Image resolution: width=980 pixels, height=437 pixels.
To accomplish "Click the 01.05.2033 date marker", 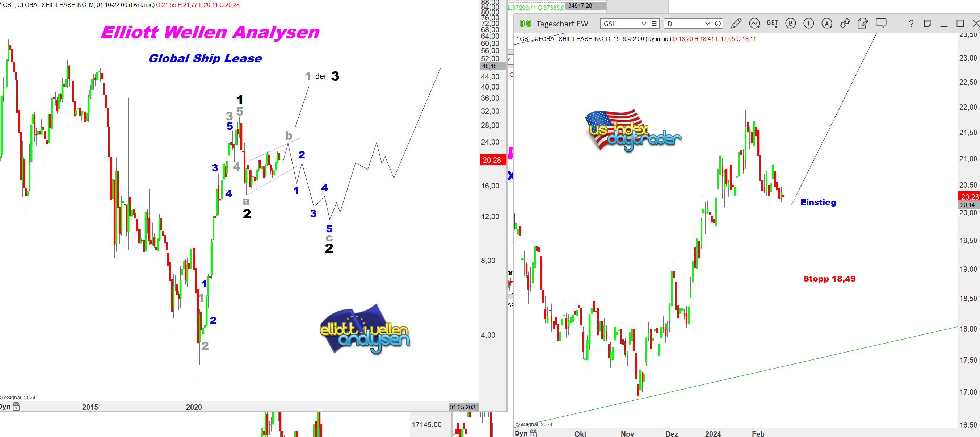I will 463,407.
